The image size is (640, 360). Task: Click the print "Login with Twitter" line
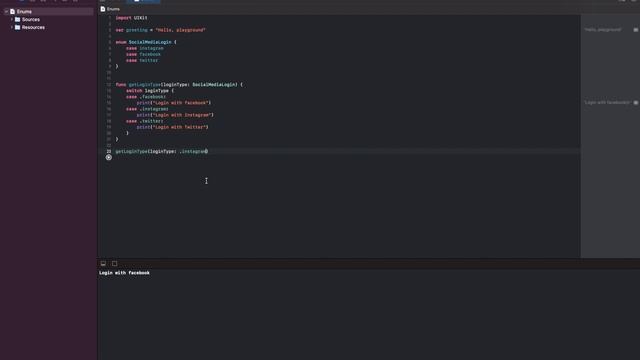173,127
